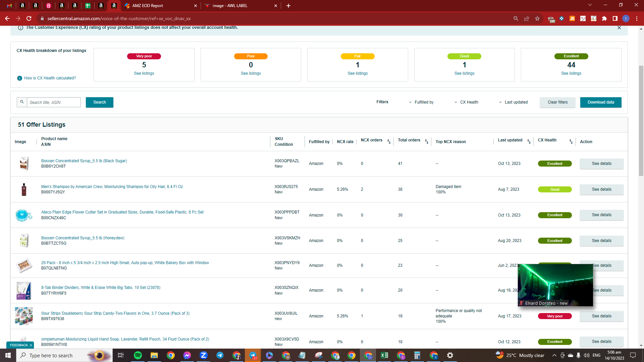See details for simplehuman hand soap row
The height and width of the screenshot is (362, 644).
[x=601, y=342]
